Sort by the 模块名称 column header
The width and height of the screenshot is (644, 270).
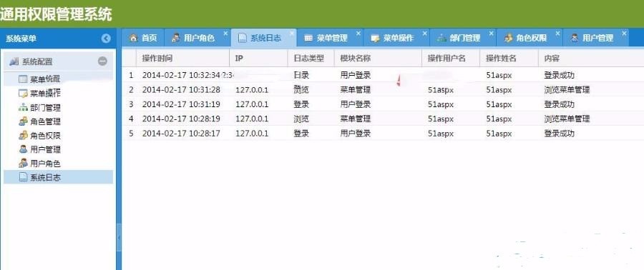point(378,58)
